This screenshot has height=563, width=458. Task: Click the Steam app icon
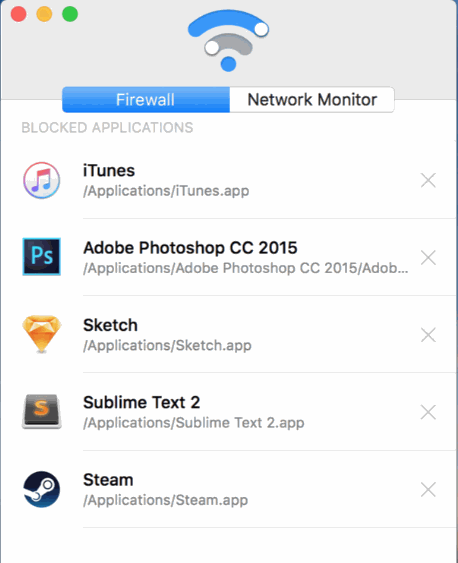(x=42, y=489)
